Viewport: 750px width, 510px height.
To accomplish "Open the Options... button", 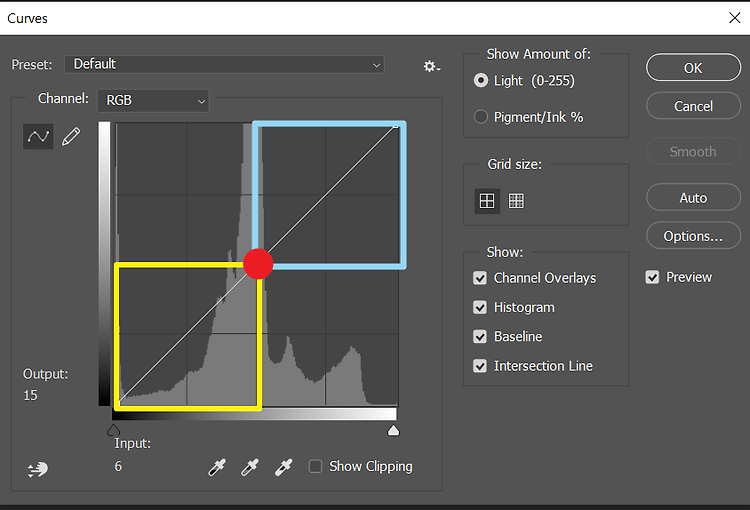I will coord(693,236).
